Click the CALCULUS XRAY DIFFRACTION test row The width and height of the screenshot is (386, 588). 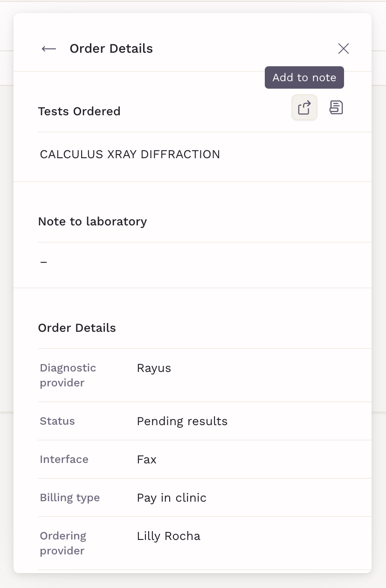tap(130, 154)
